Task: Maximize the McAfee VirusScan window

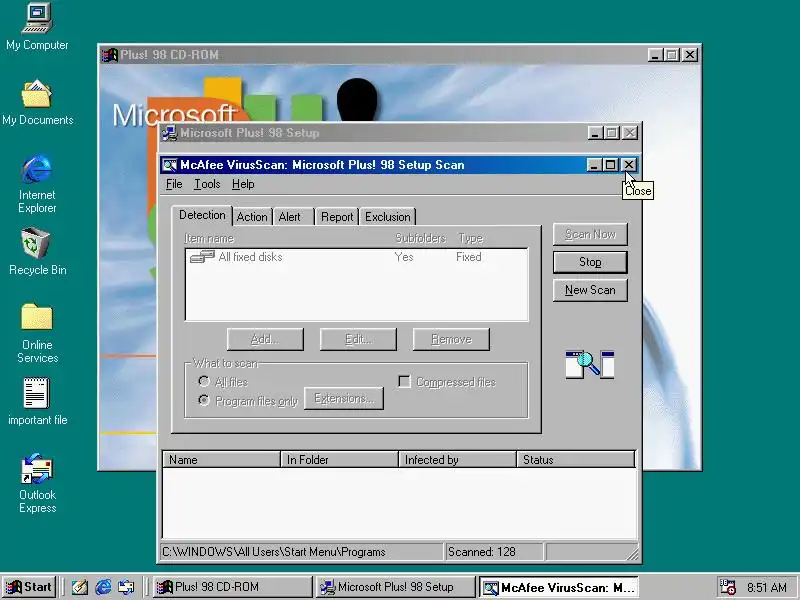Action: 610,165
